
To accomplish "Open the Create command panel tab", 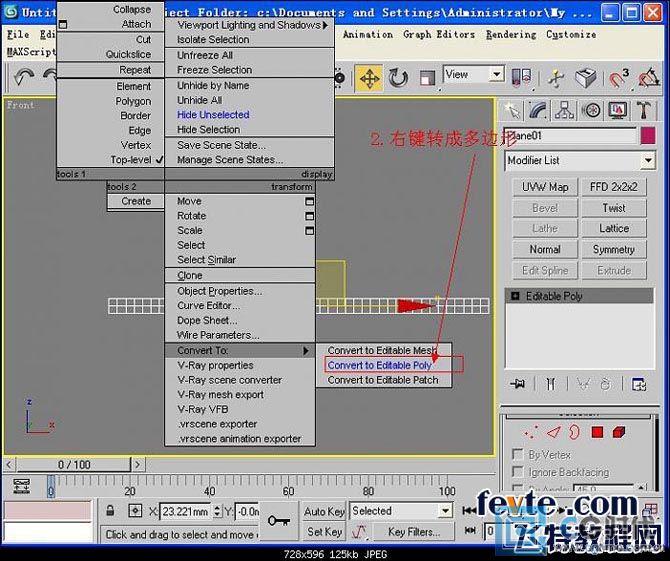I will tap(512, 110).
